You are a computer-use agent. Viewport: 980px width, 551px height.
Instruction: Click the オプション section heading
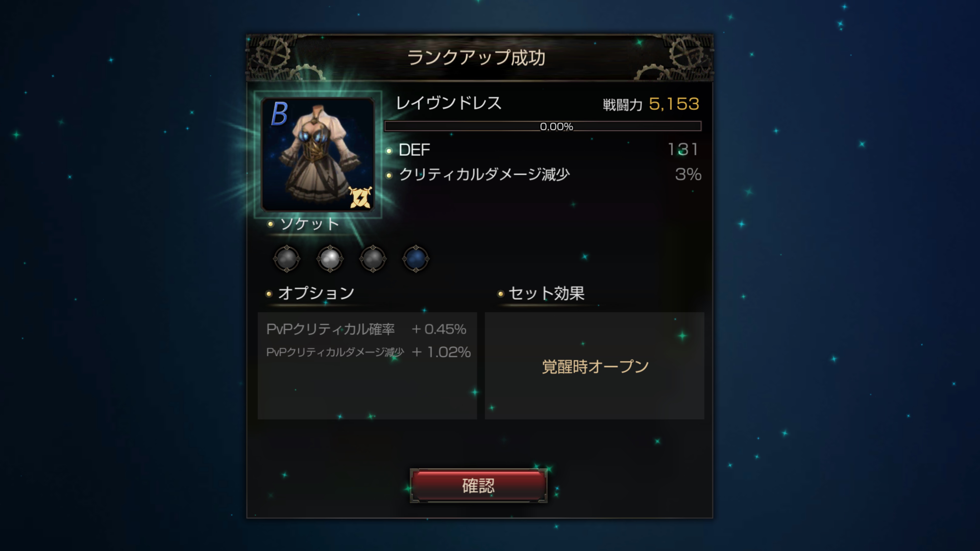(316, 293)
